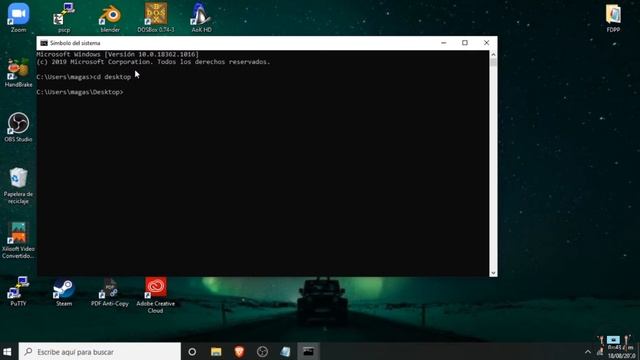Open File Explorer from the taskbar
This screenshot has width=640, height=360.
pyautogui.click(x=216, y=351)
